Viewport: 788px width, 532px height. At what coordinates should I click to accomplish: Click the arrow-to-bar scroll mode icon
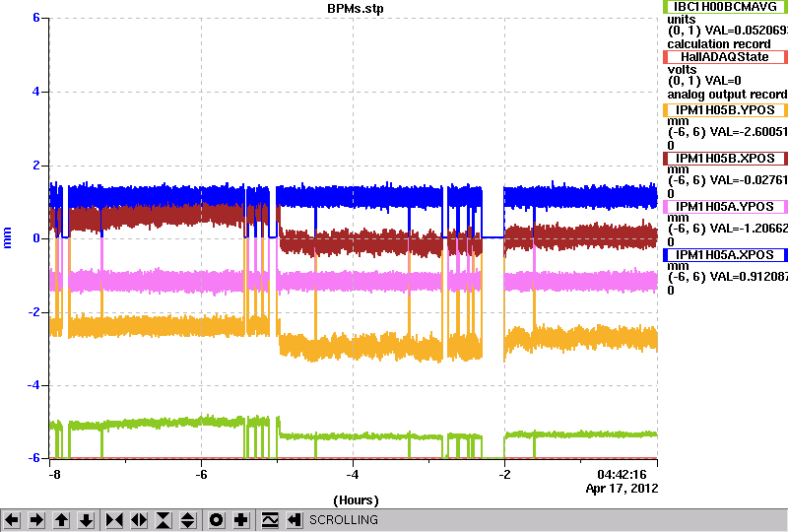(294, 520)
